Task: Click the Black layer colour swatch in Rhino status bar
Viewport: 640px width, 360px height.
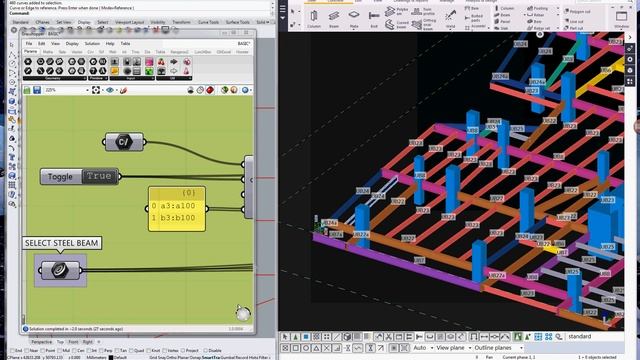Action: click(x=111, y=357)
